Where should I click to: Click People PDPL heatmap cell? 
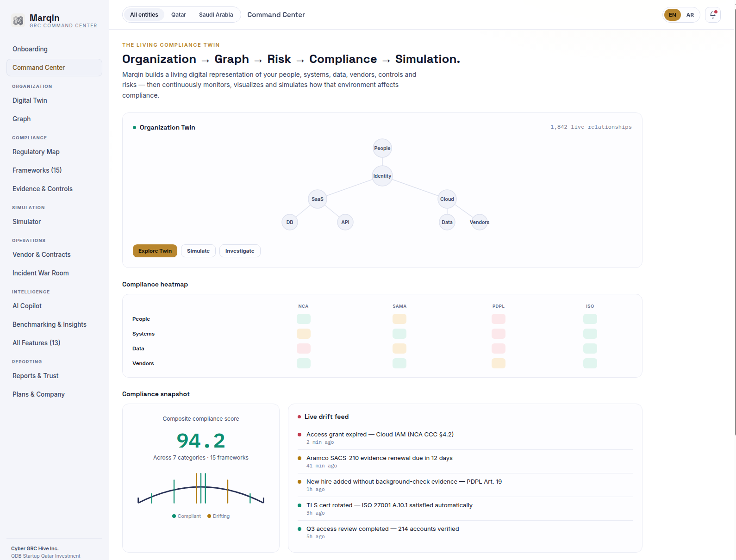[x=499, y=319]
